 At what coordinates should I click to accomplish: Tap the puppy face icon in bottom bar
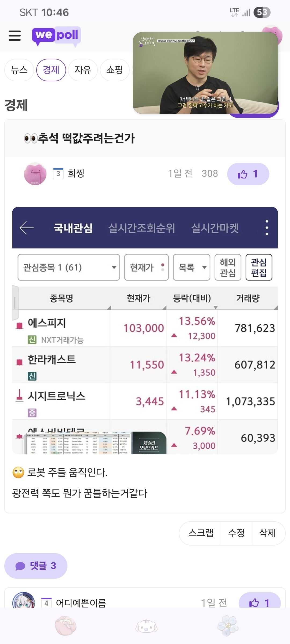coord(146,626)
